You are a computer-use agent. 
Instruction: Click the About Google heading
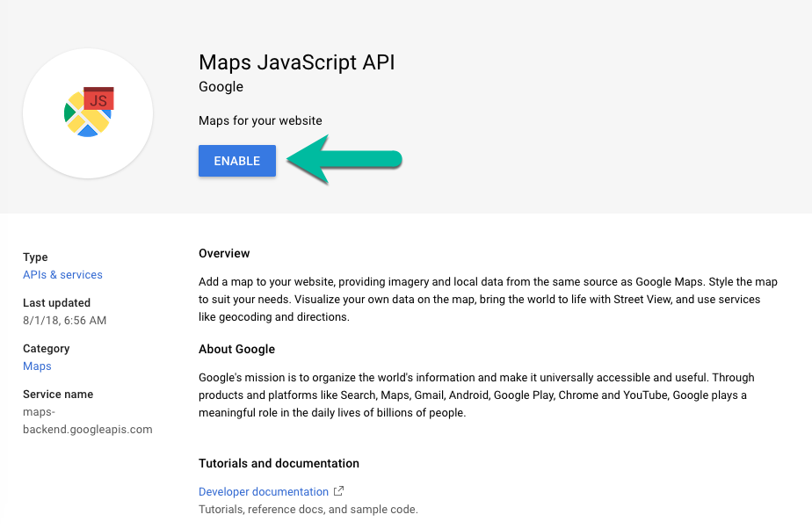(236, 350)
